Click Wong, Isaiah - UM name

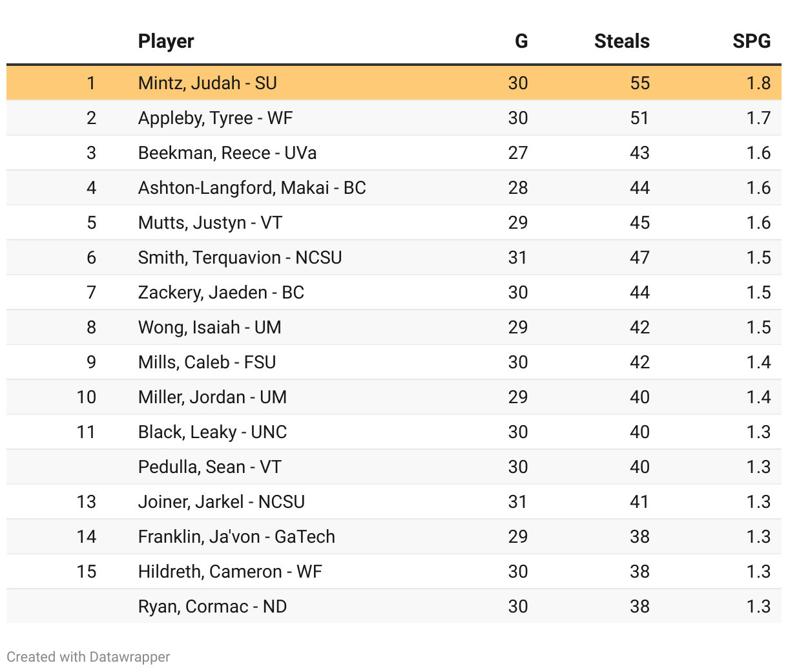pos(209,328)
